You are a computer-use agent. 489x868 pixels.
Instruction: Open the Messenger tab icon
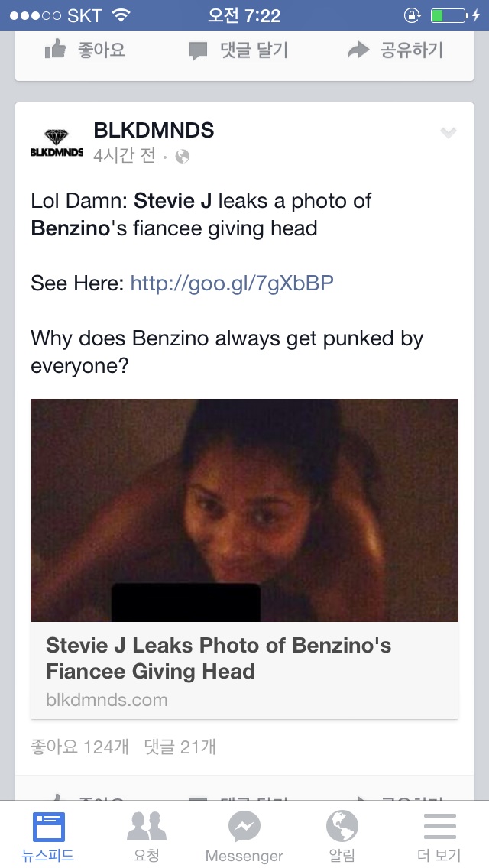pyautogui.click(x=244, y=827)
